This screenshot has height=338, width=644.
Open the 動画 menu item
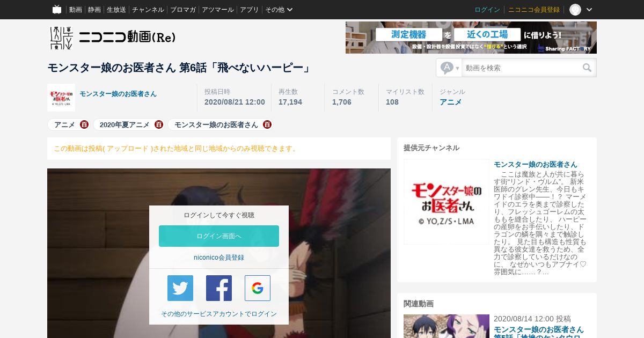point(76,10)
